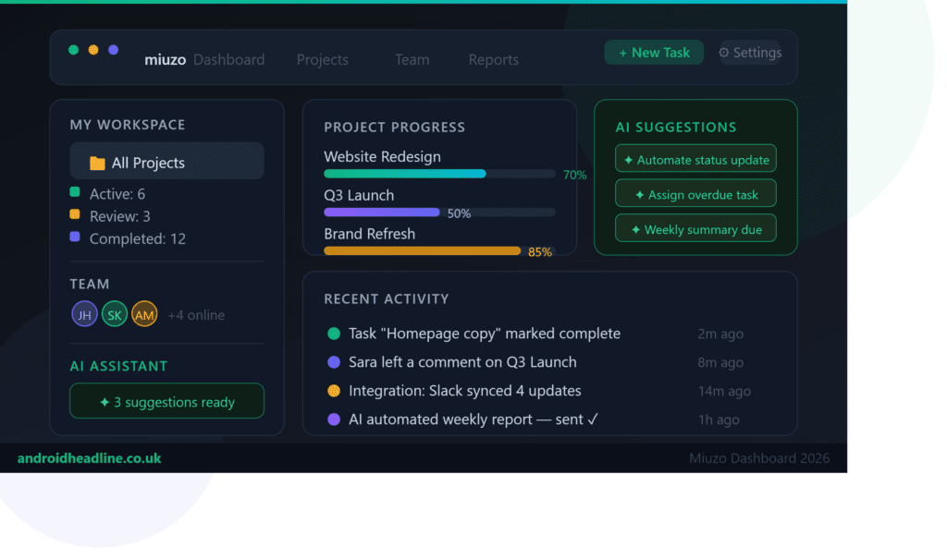Open the SK team member avatar
This screenshot has width=947, height=560.
coord(114,314)
